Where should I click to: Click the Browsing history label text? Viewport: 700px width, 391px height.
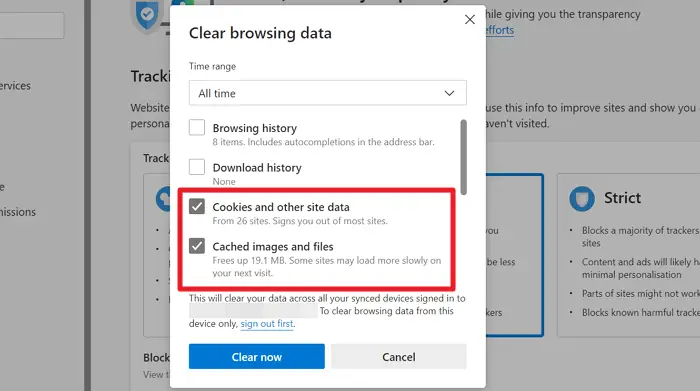pyautogui.click(x=254, y=128)
